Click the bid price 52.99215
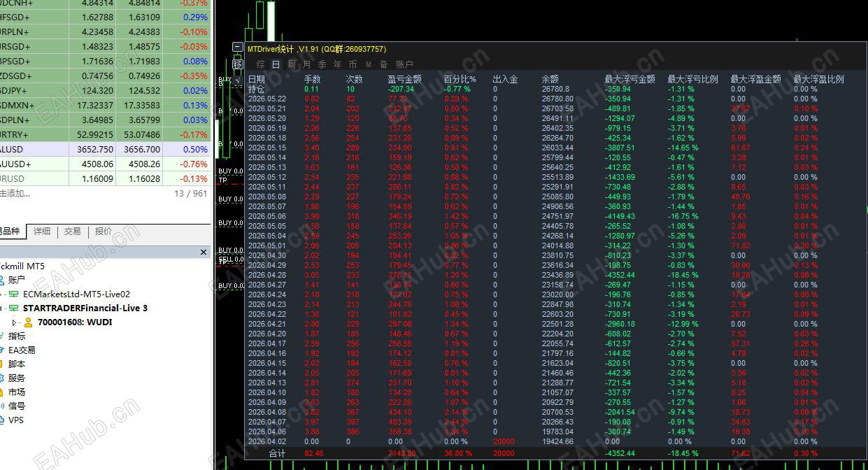Screen dimensions: 868x470 tap(95, 135)
